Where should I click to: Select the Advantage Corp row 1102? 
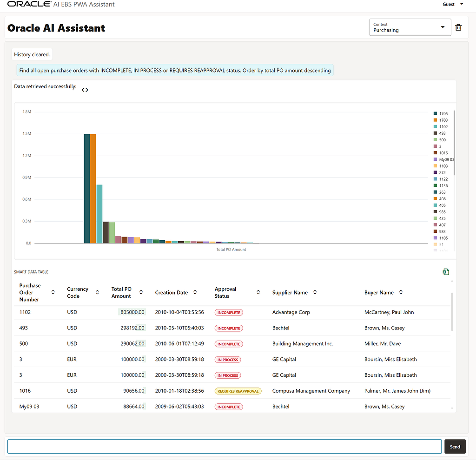tap(232, 312)
